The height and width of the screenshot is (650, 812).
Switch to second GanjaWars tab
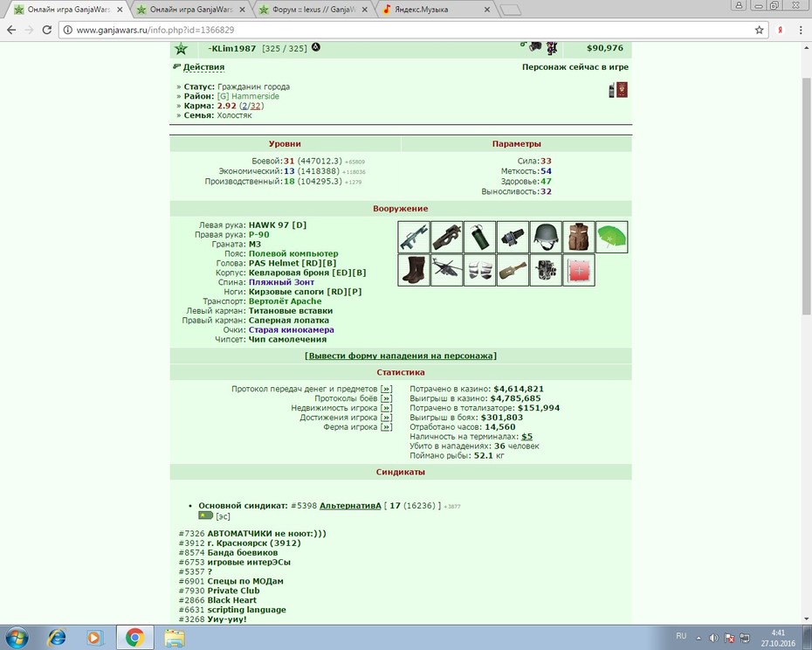point(191,10)
